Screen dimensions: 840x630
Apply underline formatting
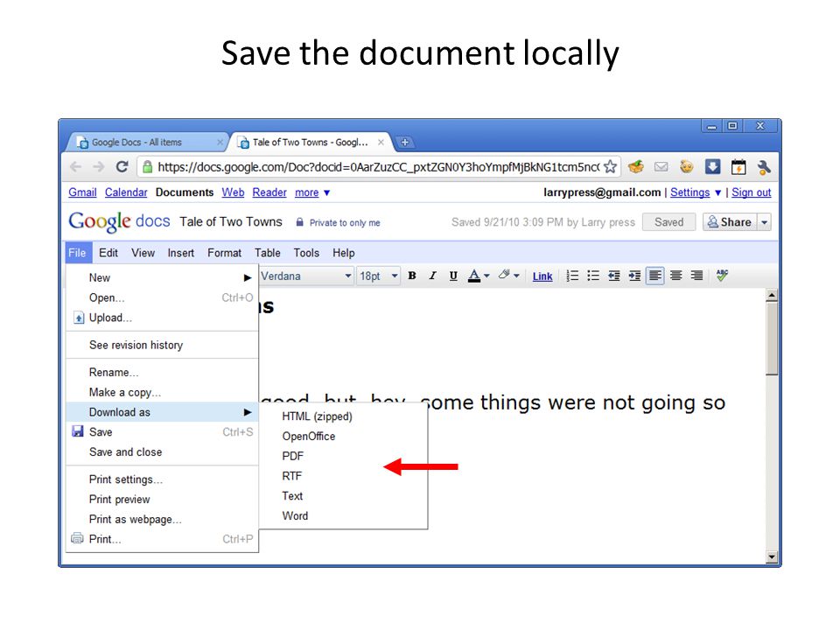[x=453, y=276]
